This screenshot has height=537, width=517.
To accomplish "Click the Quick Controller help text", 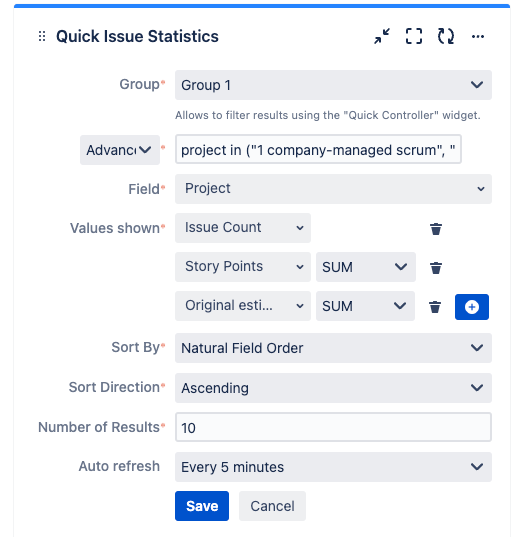I will coord(328,115).
